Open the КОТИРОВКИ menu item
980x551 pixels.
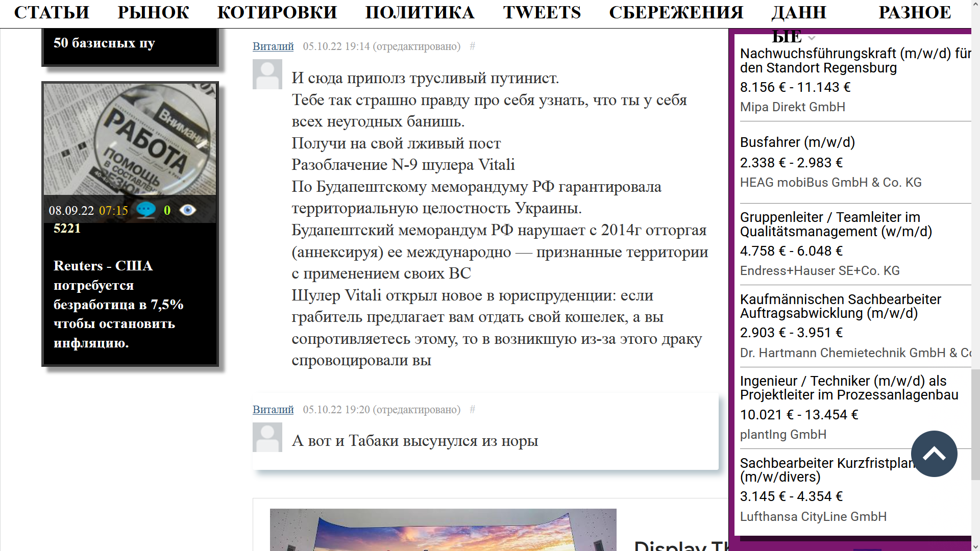click(x=277, y=12)
